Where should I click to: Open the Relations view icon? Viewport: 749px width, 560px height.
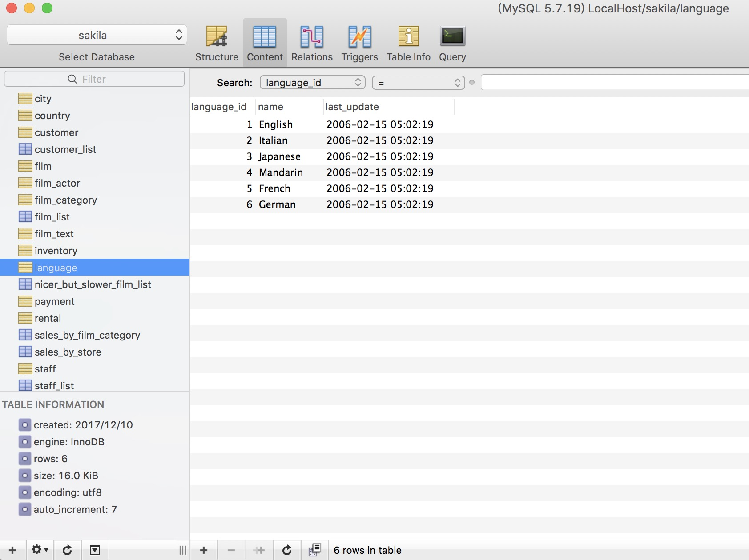(312, 36)
